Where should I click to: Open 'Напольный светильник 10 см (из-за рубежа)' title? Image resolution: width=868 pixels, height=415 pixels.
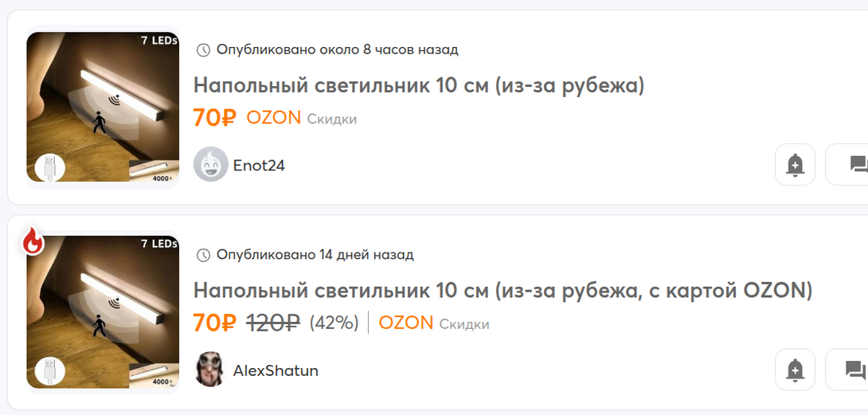[419, 85]
